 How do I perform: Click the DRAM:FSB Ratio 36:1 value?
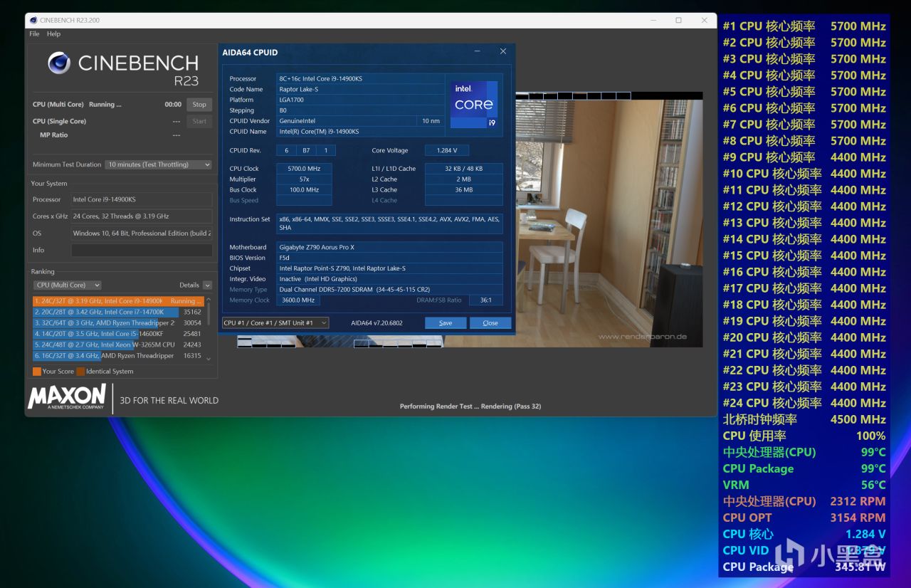point(485,300)
